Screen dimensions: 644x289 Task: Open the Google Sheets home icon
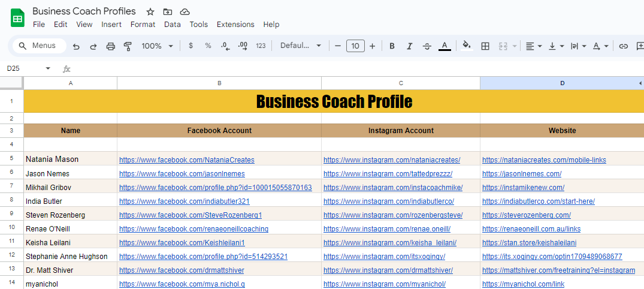pos(17,19)
